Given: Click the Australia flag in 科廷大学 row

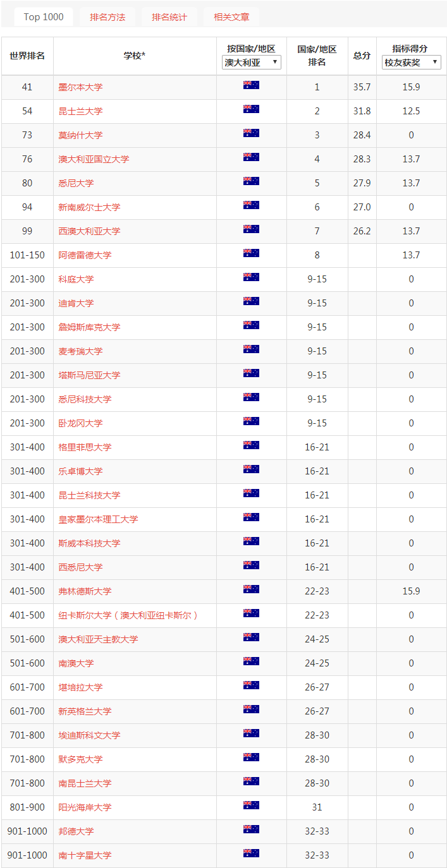Looking at the screenshot, I should [x=251, y=277].
